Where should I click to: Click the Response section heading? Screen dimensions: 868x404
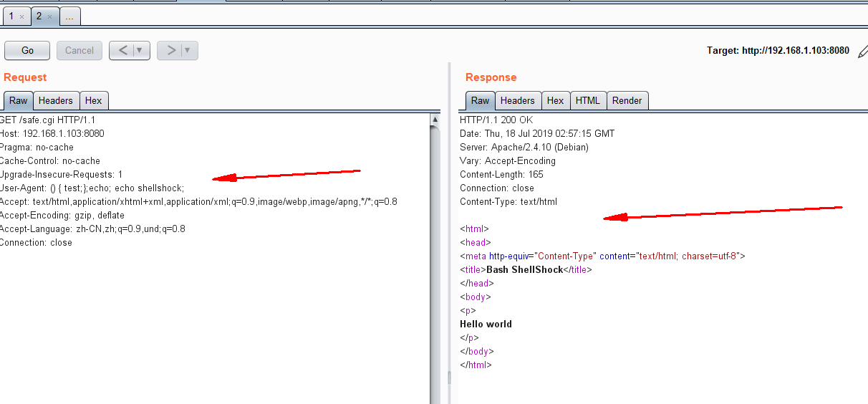[491, 77]
